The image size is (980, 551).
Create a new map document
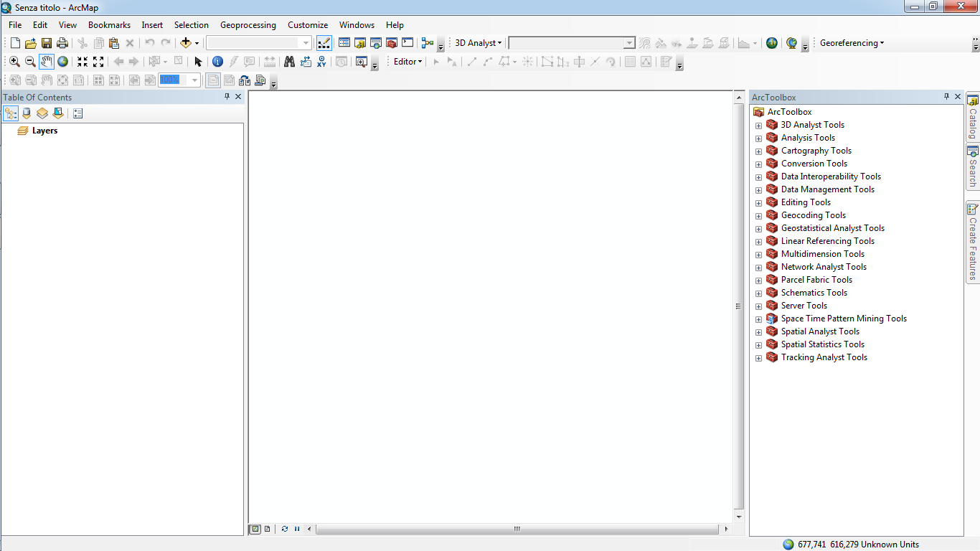(x=15, y=43)
